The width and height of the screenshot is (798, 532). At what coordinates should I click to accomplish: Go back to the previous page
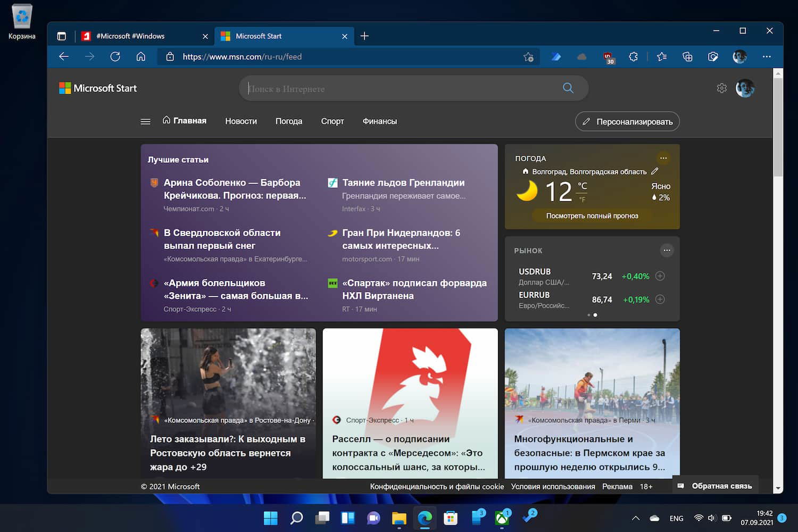click(64, 56)
